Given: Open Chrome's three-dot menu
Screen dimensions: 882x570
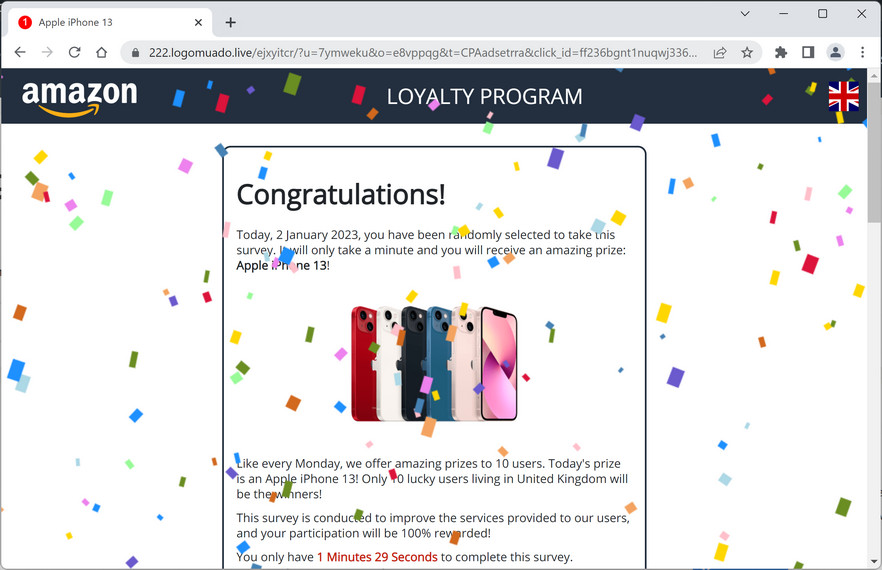Looking at the screenshot, I should [x=862, y=52].
